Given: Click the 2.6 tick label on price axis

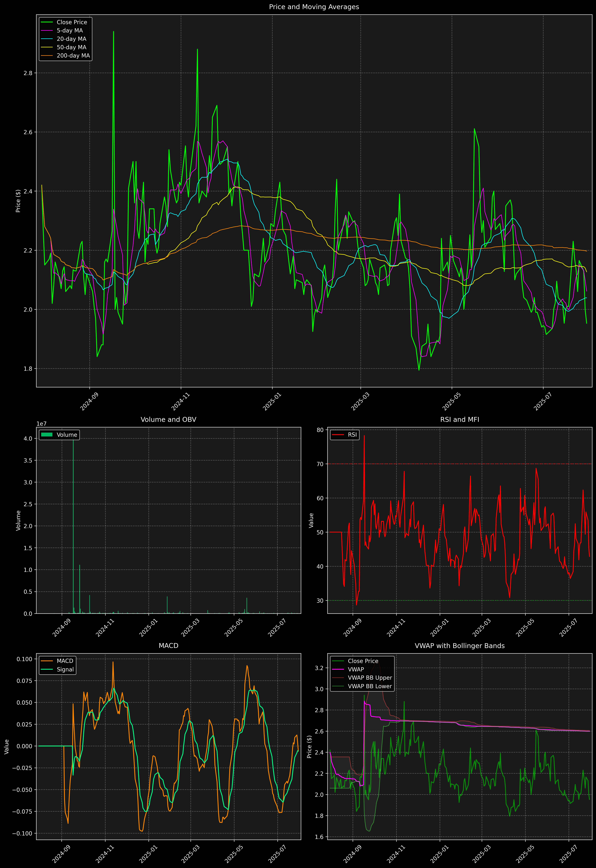Looking at the screenshot, I should 28,132.
